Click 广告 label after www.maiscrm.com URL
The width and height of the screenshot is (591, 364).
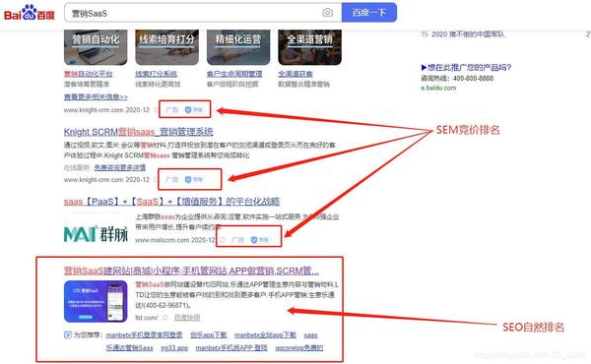(x=237, y=240)
